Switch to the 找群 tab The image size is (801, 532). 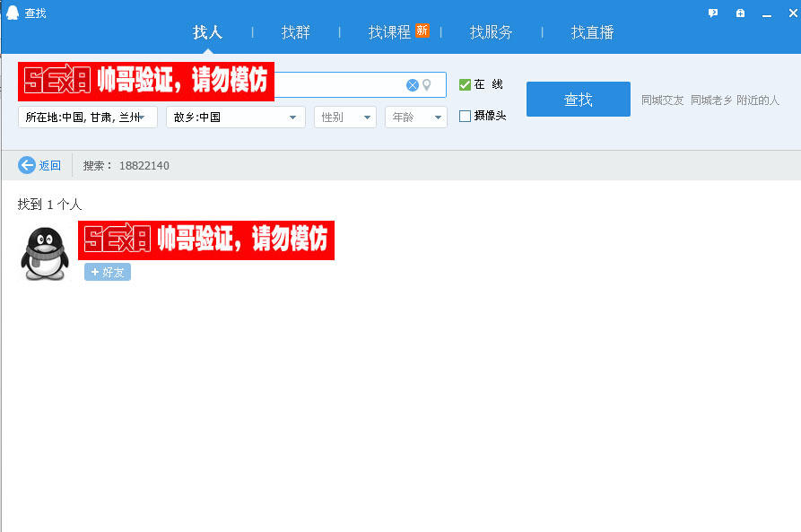point(295,31)
